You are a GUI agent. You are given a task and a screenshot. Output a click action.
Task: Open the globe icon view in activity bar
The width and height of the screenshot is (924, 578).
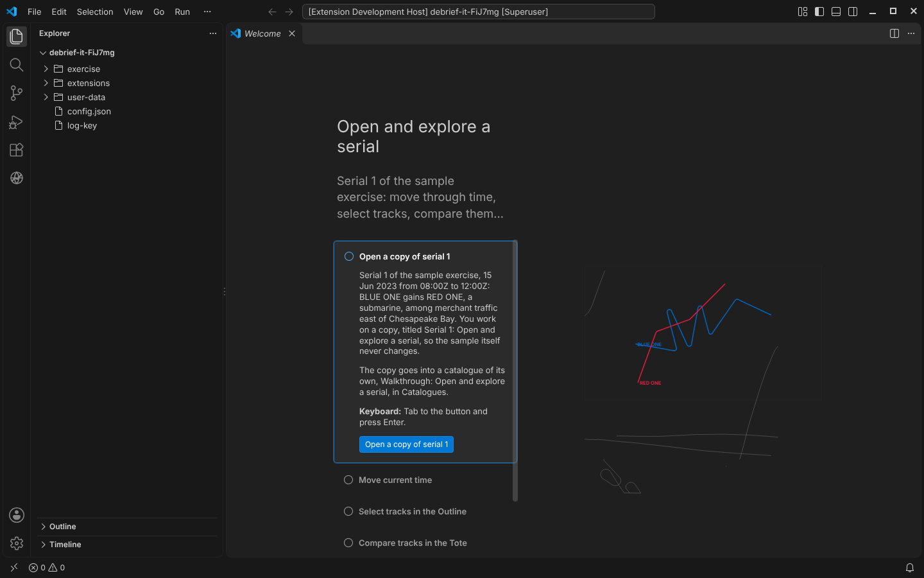tap(17, 178)
